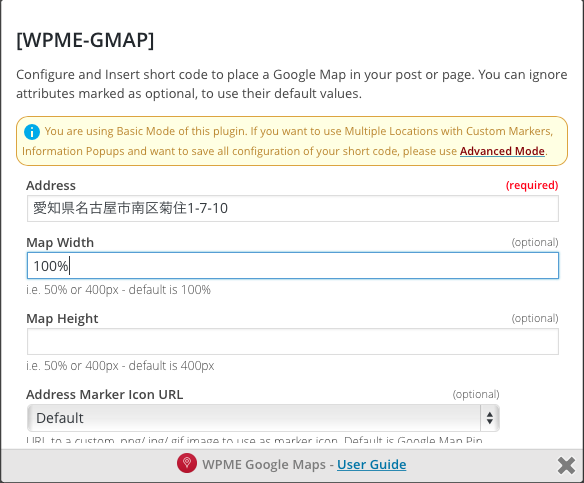The width and height of the screenshot is (584, 483).
Task: Click the Map Width hint about 100% default
Action: coord(118,290)
